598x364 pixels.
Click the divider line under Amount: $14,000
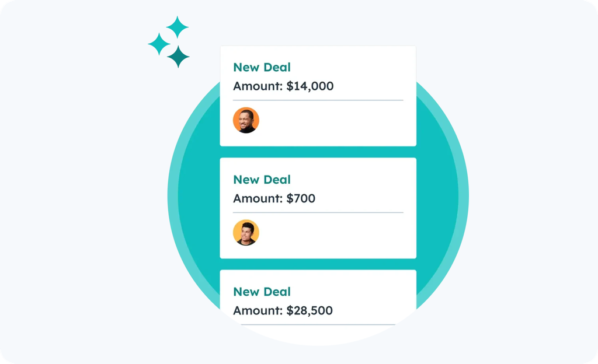tap(318, 100)
